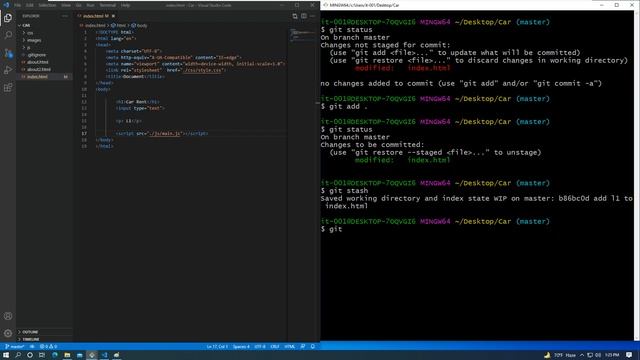Open Windows Action Center notifications icon
Screen dimensions: 640x360
point(629,355)
